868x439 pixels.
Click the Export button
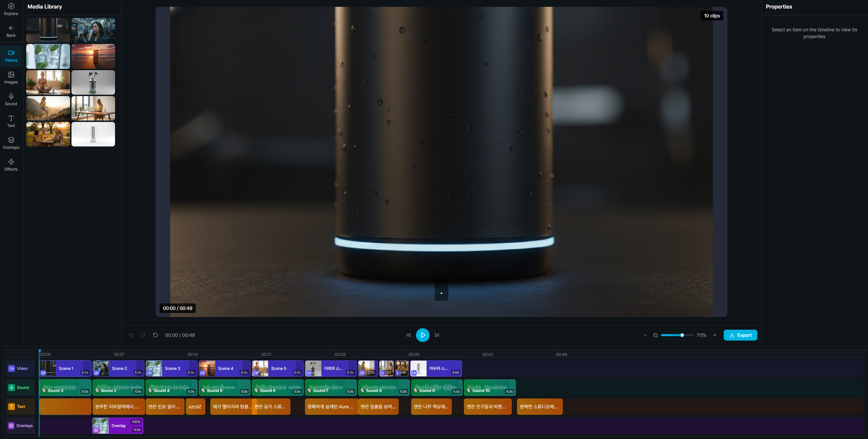click(x=740, y=335)
